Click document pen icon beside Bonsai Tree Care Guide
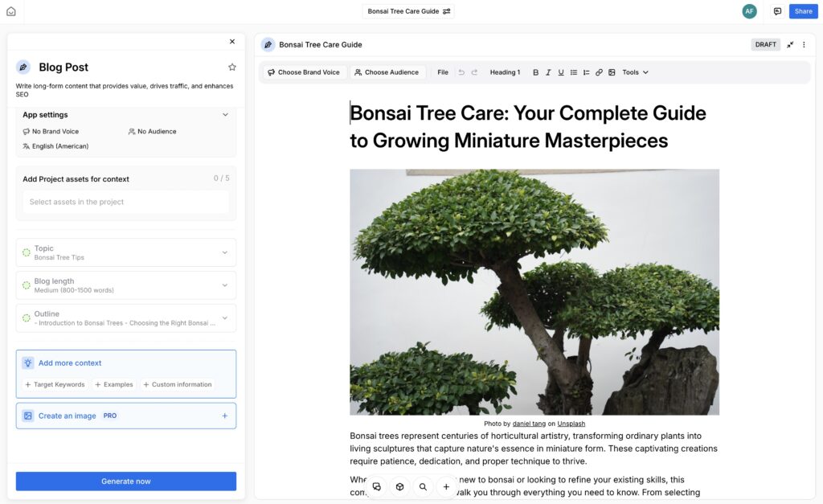Viewport: 823px width, 504px height. click(x=268, y=45)
